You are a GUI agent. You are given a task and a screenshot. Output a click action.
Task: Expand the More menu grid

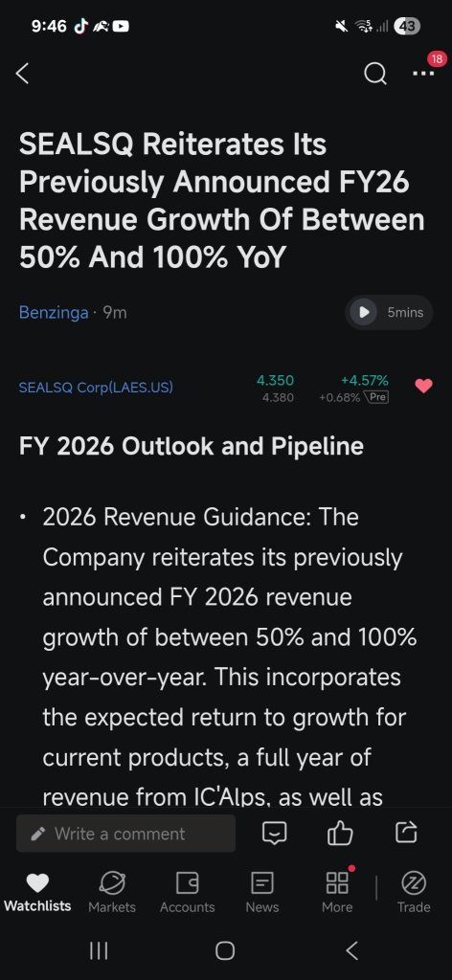pos(337,893)
